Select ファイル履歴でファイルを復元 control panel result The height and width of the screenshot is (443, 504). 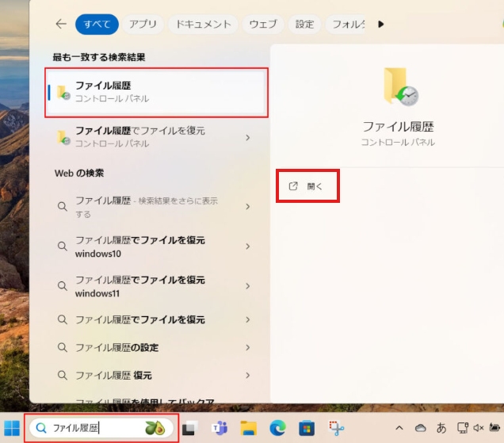tap(157, 137)
